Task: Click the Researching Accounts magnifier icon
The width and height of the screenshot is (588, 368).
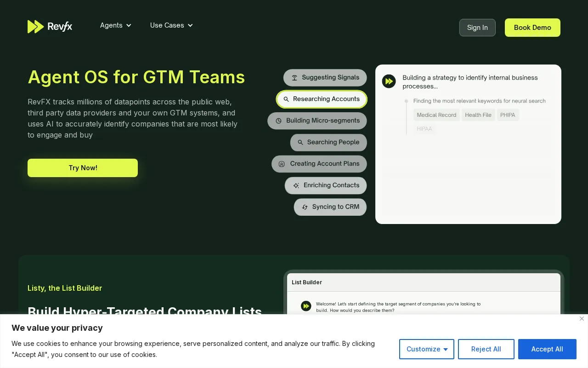Action: tap(286, 99)
